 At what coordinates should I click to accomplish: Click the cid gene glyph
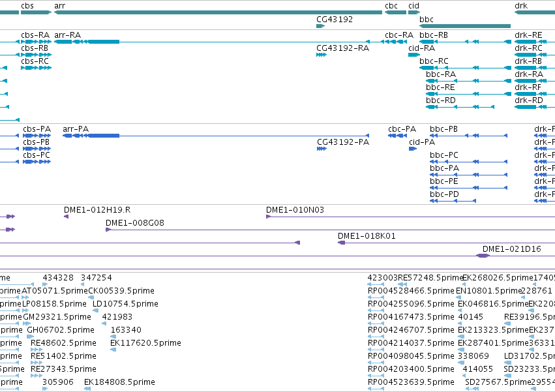click(414, 12)
